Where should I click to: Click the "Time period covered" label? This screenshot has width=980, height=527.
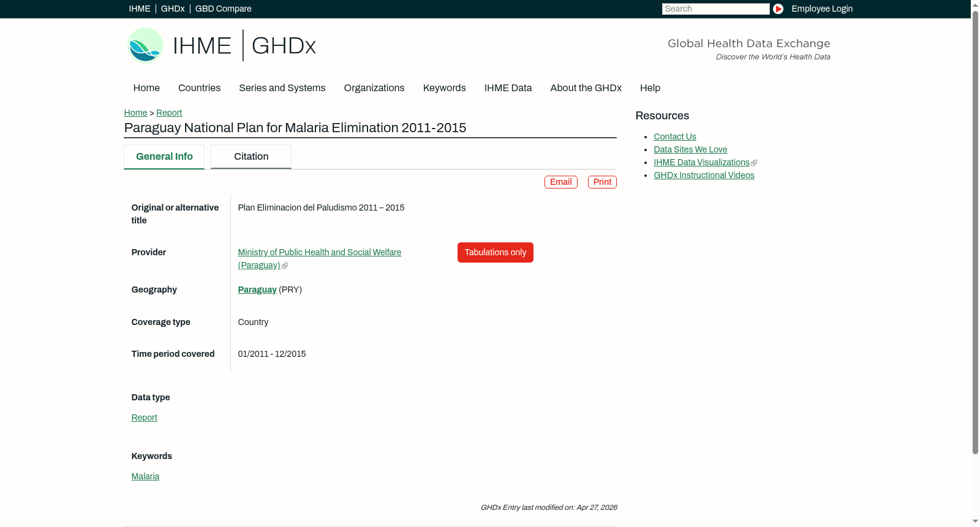(173, 354)
